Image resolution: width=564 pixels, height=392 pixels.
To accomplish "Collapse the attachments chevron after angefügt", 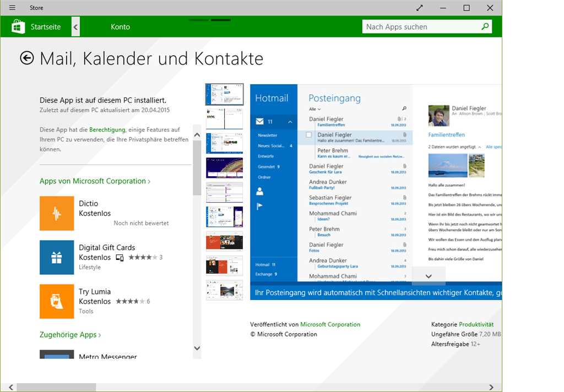I will click(x=480, y=147).
